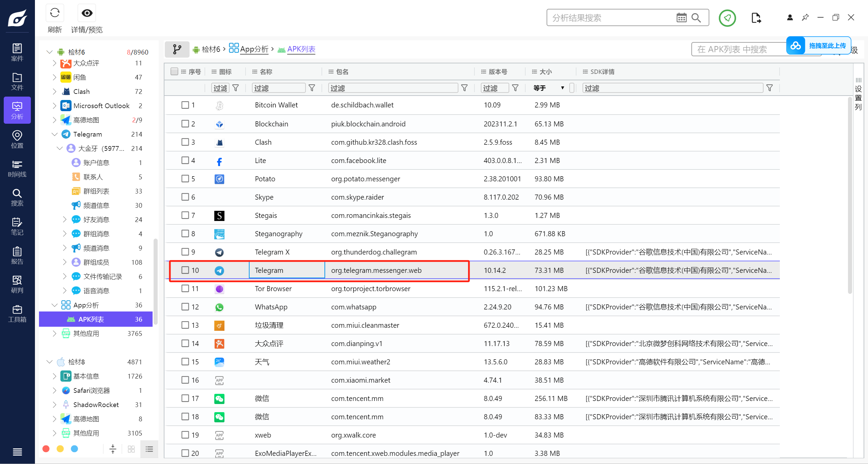Toggle the select-all checkbox in table header
868x464 pixels.
point(174,72)
